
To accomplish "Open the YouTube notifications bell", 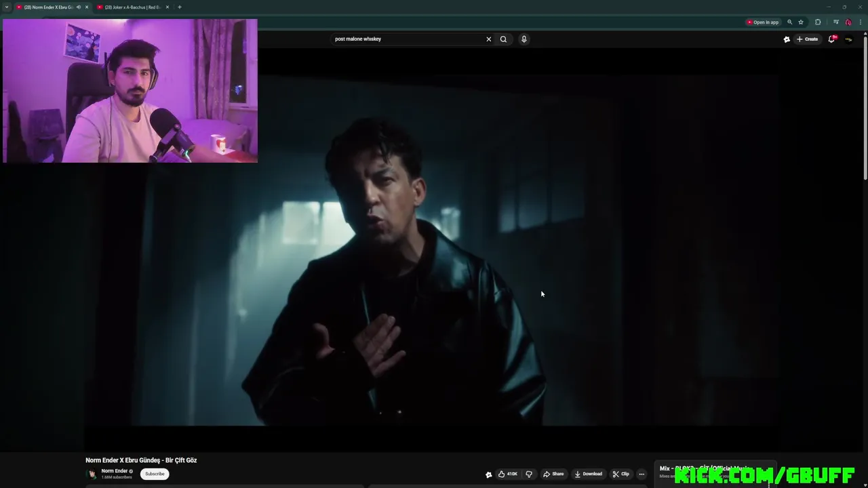I will (x=831, y=39).
